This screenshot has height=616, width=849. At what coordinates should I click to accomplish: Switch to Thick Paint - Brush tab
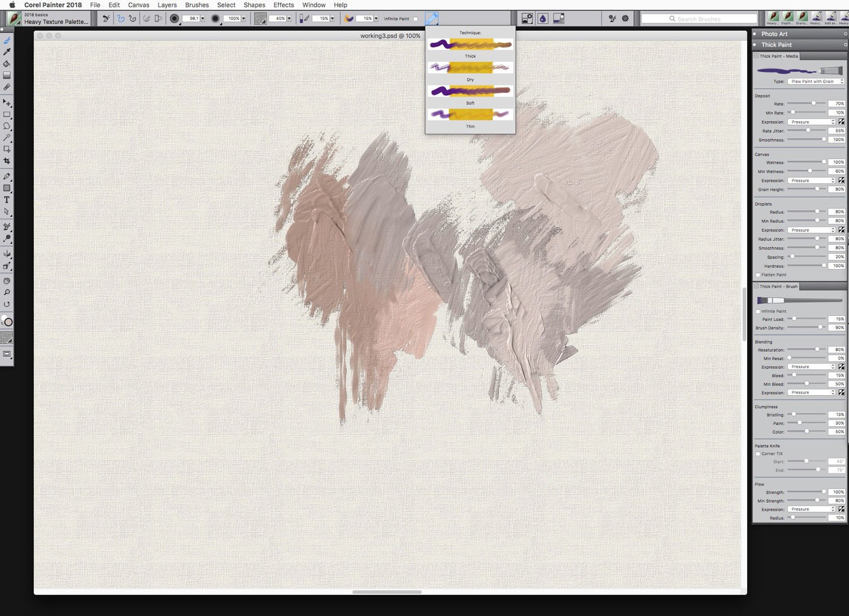click(x=776, y=286)
